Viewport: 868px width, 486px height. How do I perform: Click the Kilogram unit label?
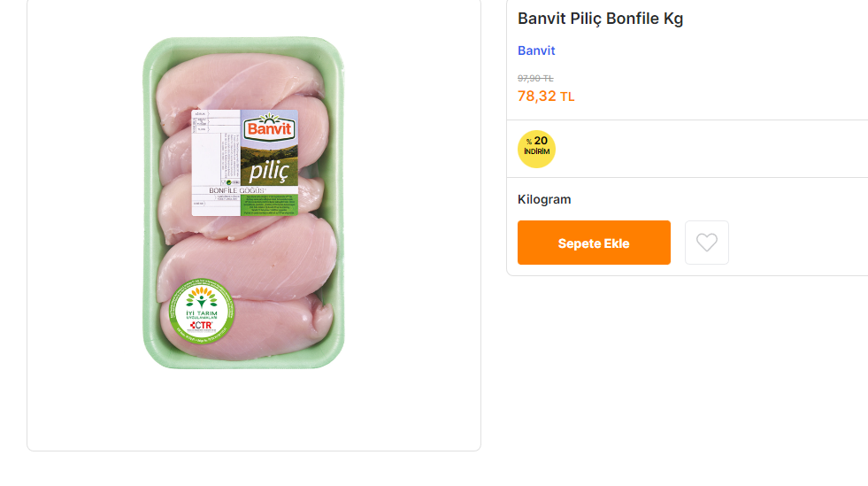(x=544, y=199)
